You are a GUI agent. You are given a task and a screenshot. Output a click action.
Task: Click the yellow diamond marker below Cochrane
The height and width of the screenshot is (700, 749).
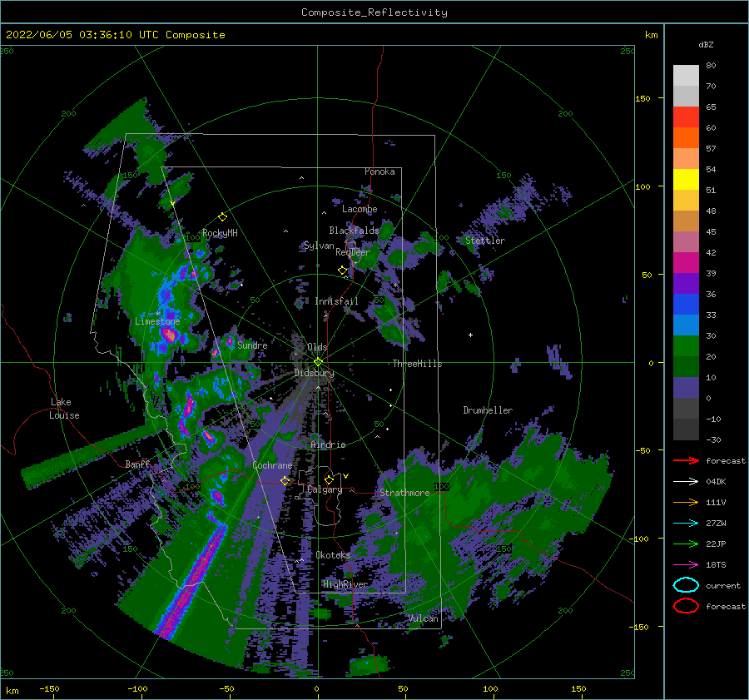coord(285,480)
